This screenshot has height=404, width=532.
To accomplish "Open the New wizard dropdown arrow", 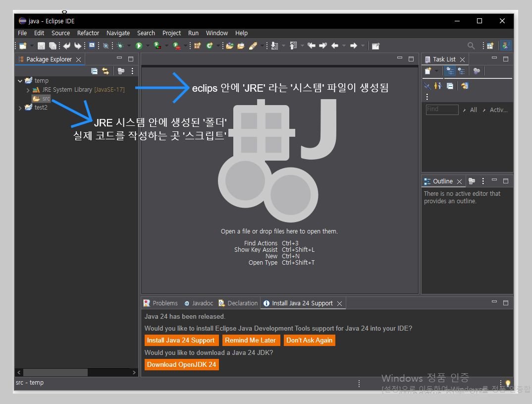I will tap(32, 46).
